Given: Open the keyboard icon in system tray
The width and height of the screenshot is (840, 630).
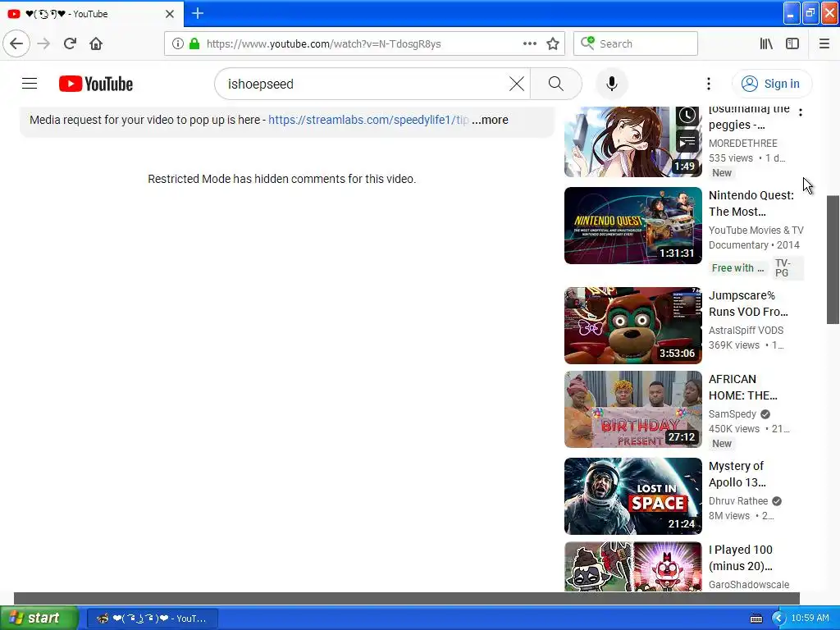Looking at the screenshot, I should tap(756, 619).
